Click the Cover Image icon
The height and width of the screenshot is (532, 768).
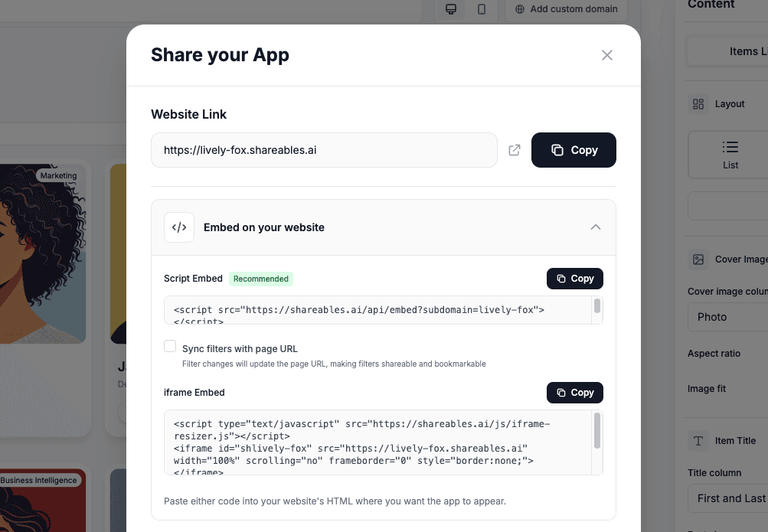698,259
